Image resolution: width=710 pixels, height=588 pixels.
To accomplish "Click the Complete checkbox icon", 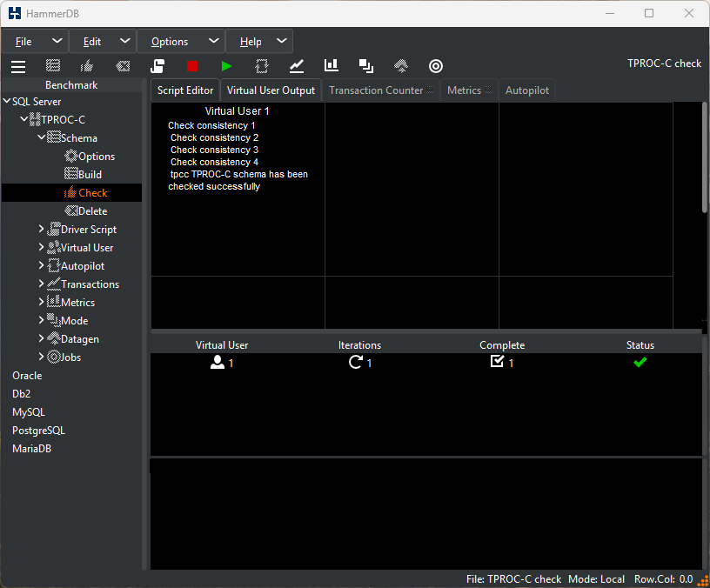I will coord(497,361).
